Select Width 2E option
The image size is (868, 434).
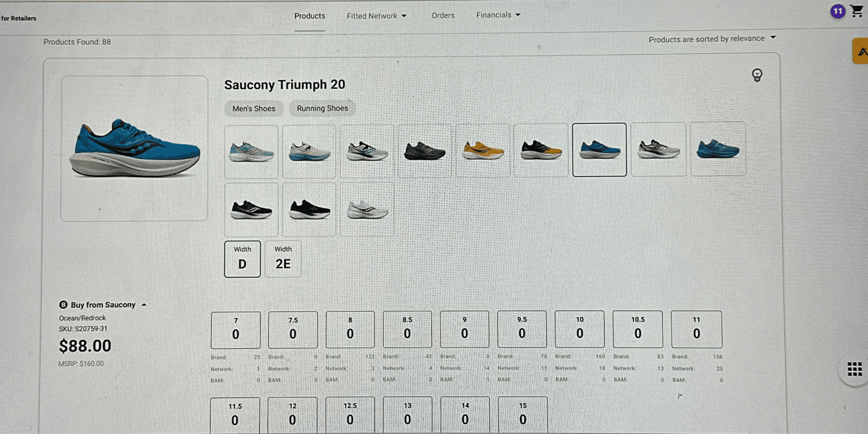tap(283, 258)
